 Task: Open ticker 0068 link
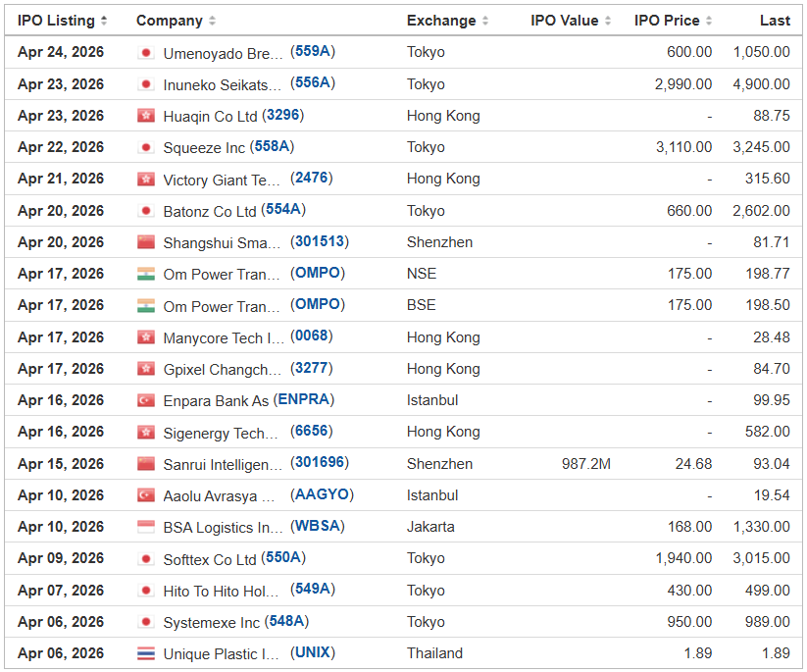point(312,336)
